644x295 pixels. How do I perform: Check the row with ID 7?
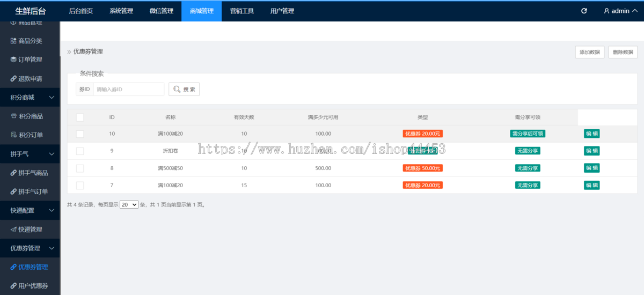point(80,186)
